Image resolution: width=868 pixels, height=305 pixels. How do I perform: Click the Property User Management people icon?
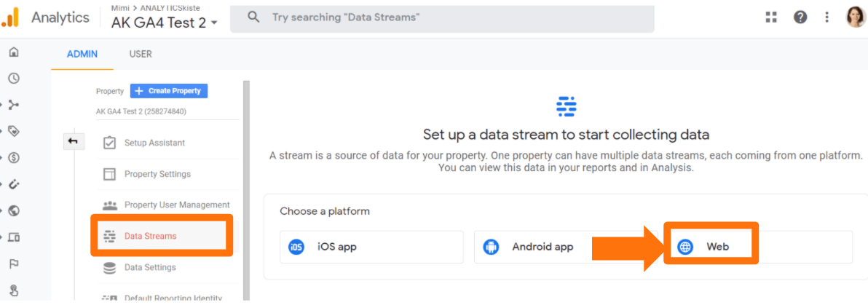coord(110,205)
